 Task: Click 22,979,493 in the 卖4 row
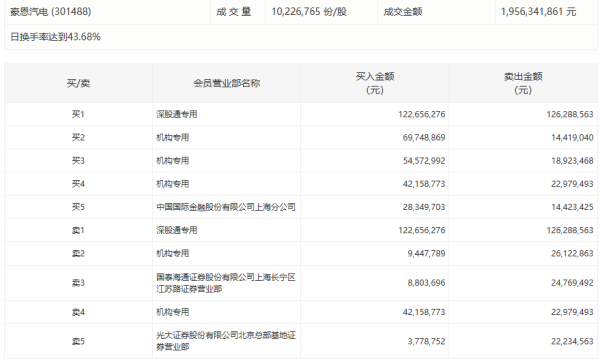click(x=572, y=312)
